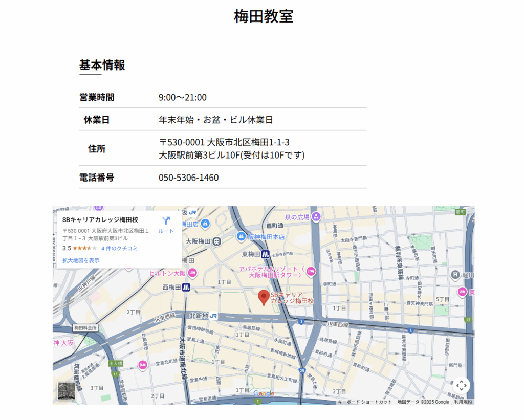524x420 pixels.
Task: Click the Google logo on the map
Action: pos(264,393)
